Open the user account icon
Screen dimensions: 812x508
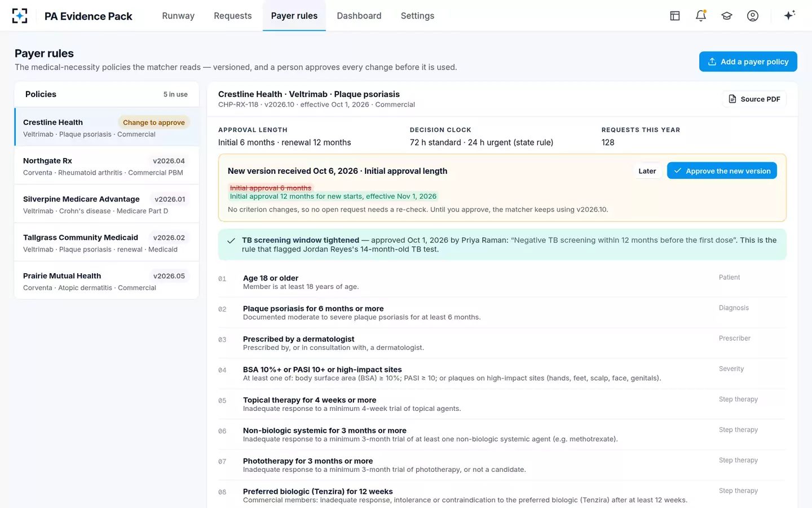pos(753,16)
